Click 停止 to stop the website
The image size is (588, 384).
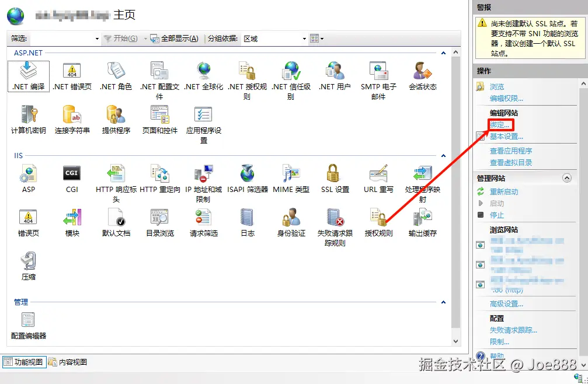(497, 215)
